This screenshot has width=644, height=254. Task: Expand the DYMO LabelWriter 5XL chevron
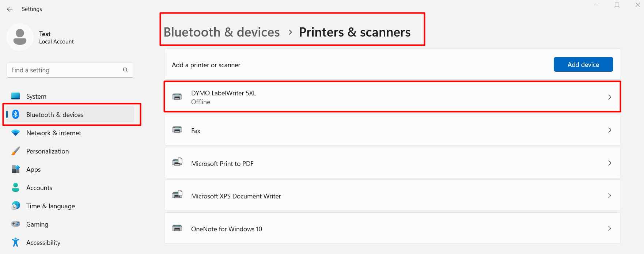tap(609, 97)
